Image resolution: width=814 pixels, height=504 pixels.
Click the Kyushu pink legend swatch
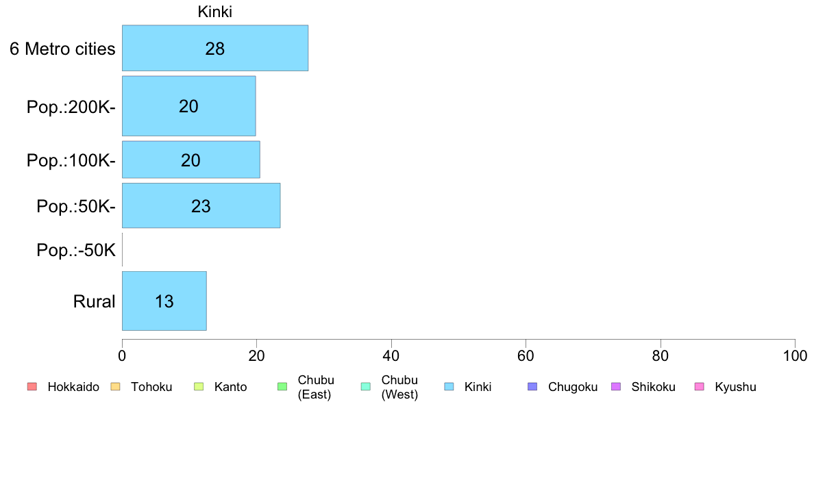[x=700, y=387]
